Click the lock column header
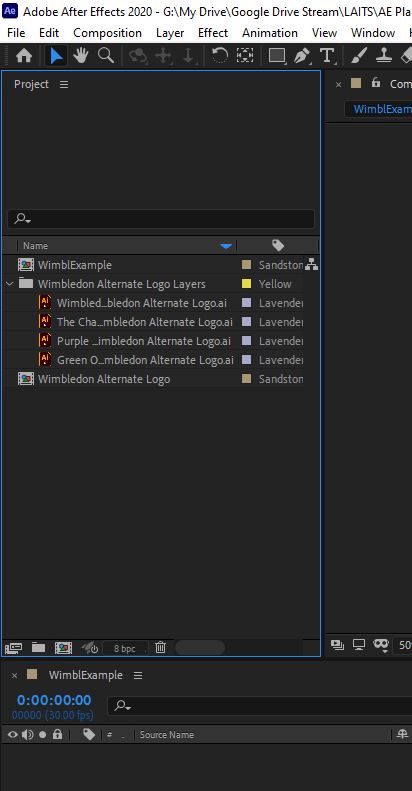Viewport: 412px width, 791px height. coord(57,734)
